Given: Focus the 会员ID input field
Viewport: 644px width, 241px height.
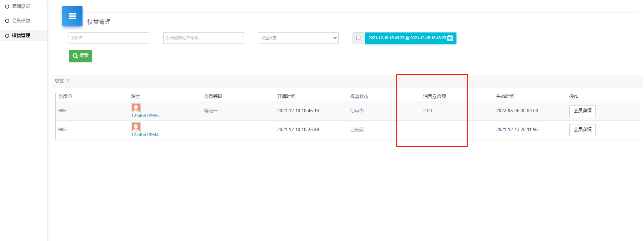Looking at the screenshot, I should click(109, 38).
